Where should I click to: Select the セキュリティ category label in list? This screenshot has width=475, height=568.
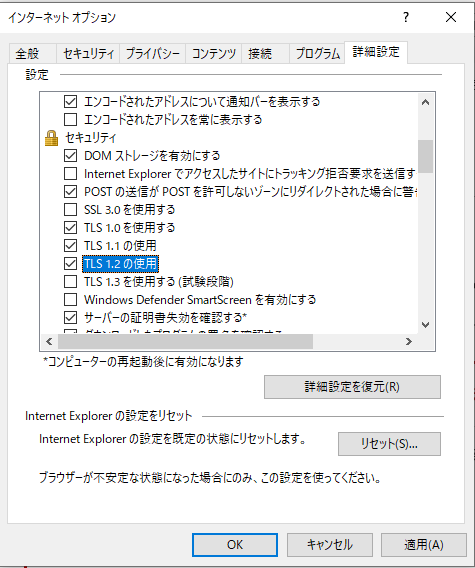point(91,138)
